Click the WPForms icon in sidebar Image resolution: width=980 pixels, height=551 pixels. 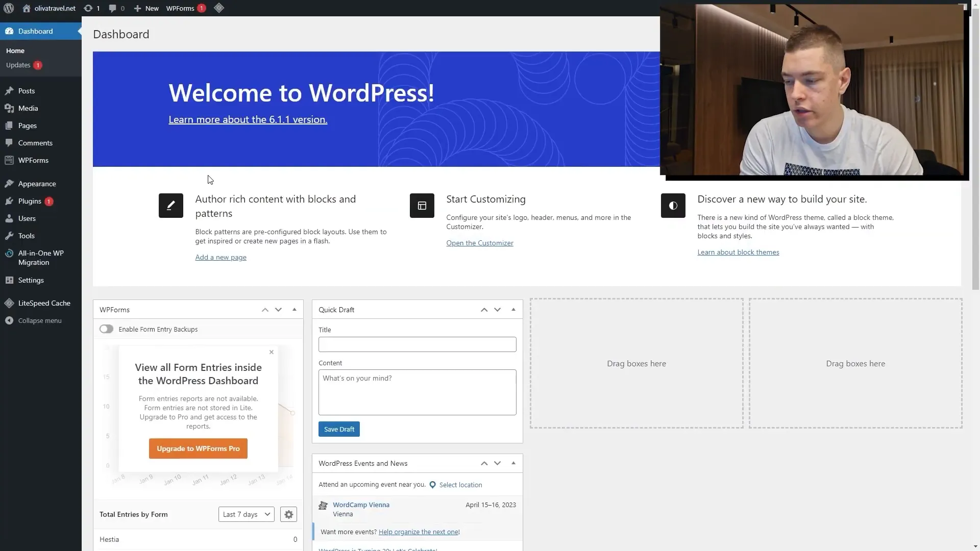9,160
